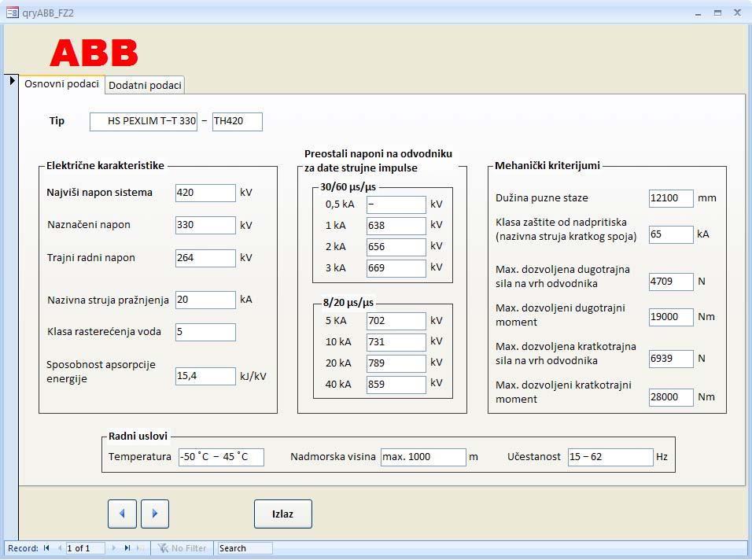Click the Električne karakteristike group label
Screen dimensions: 752x560
[105, 166]
